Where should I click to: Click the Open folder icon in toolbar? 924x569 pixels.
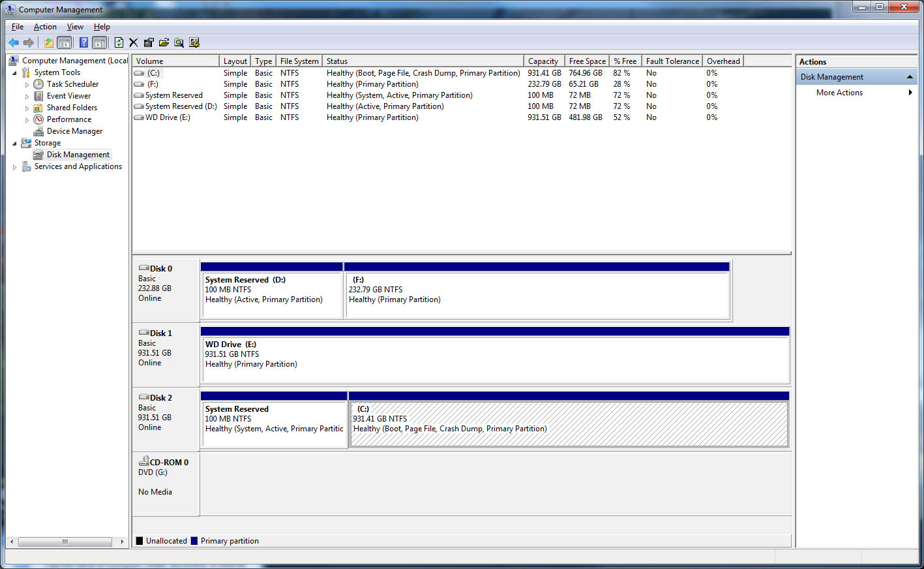(x=164, y=42)
